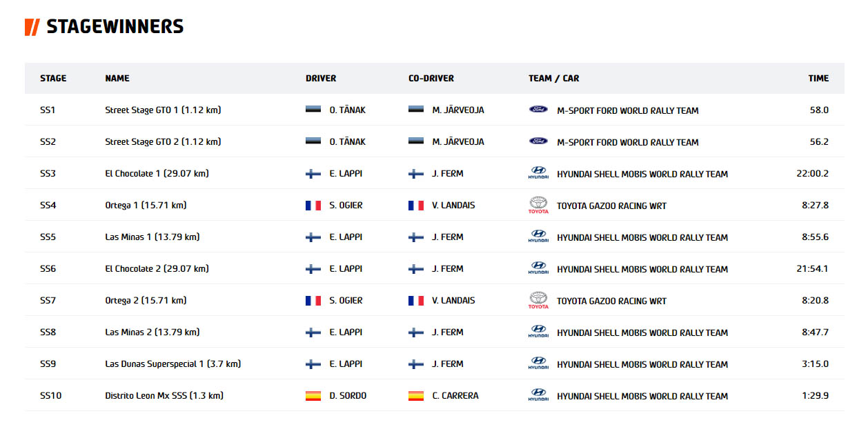
Task: Click the Estonian flag beside O. Tänak in SS2
Action: [x=313, y=141]
